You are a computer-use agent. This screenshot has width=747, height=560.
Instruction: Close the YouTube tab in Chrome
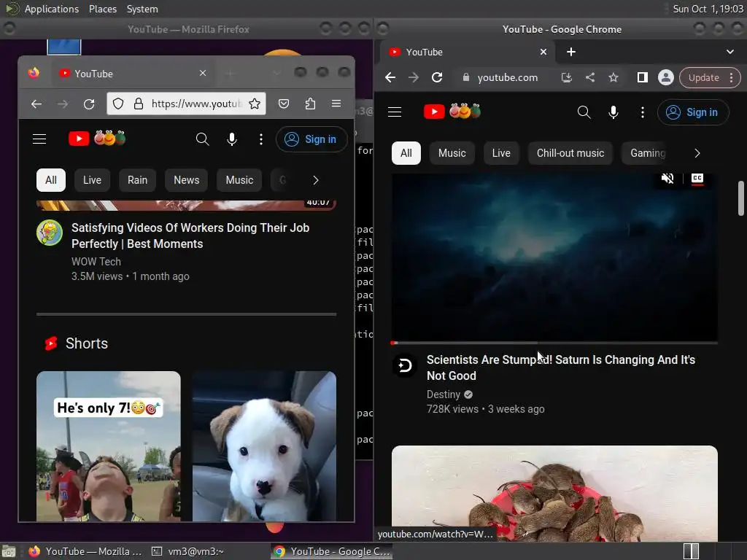click(543, 52)
